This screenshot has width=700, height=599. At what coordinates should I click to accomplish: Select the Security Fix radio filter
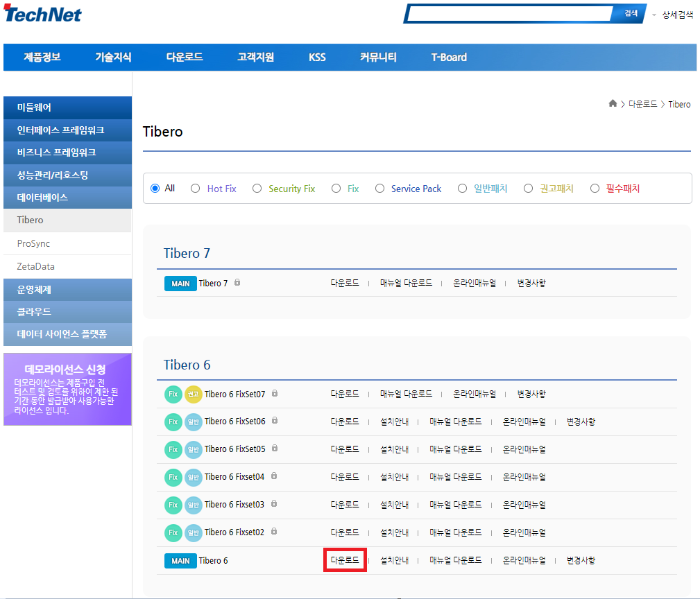257,188
